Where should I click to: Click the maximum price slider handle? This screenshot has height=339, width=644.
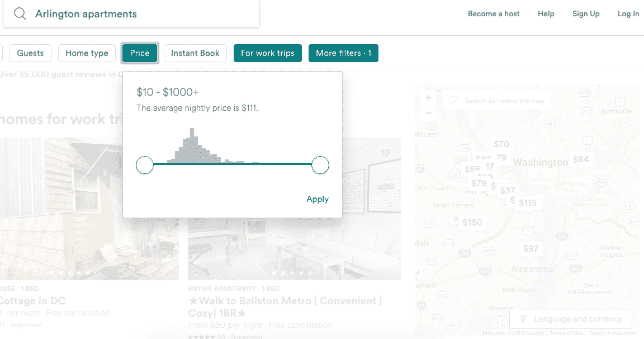click(320, 165)
